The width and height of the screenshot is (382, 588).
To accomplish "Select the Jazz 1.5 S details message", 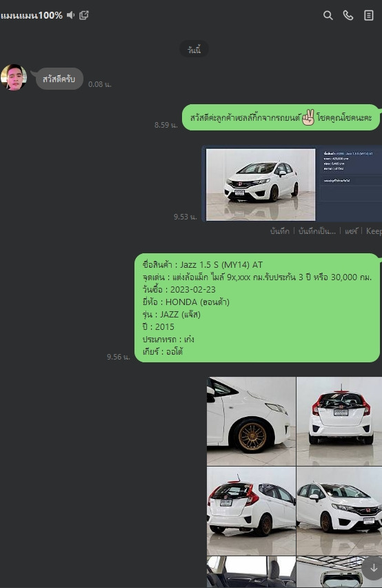I will pos(257,308).
